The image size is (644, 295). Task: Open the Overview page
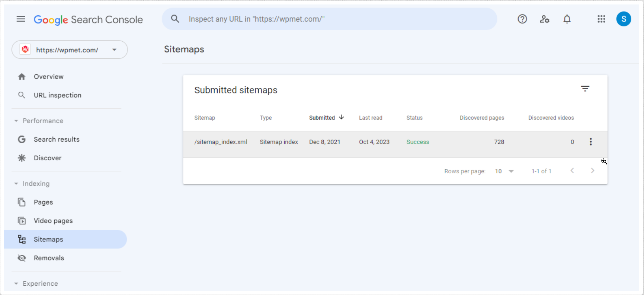[x=48, y=77]
